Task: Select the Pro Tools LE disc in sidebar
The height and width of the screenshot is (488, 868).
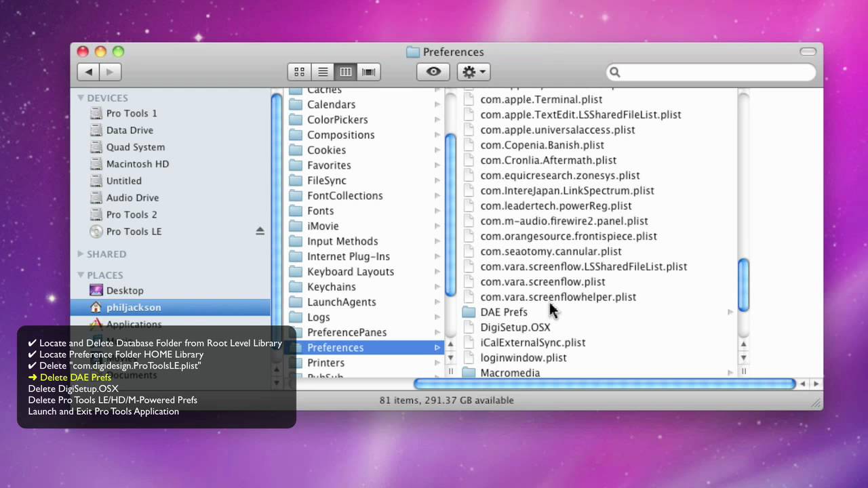Action: [x=134, y=232]
